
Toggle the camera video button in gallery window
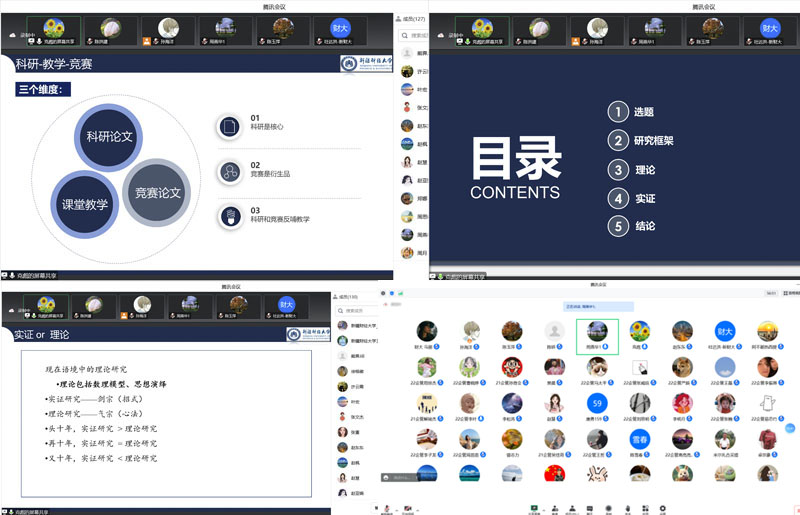point(409,507)
